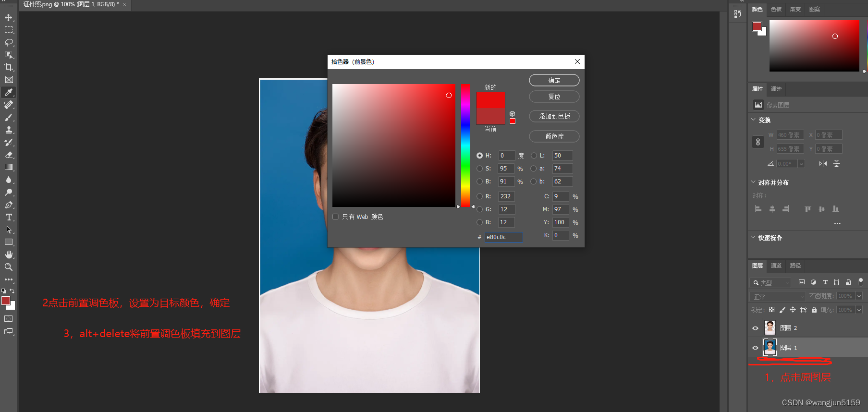Click the hex color input field

[x=503, y=237]
